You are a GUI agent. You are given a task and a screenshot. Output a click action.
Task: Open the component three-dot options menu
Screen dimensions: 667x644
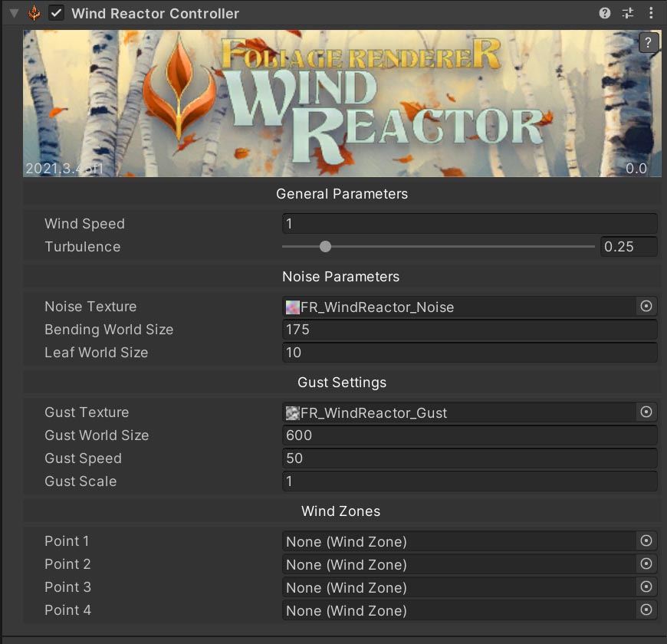point(651,13)
